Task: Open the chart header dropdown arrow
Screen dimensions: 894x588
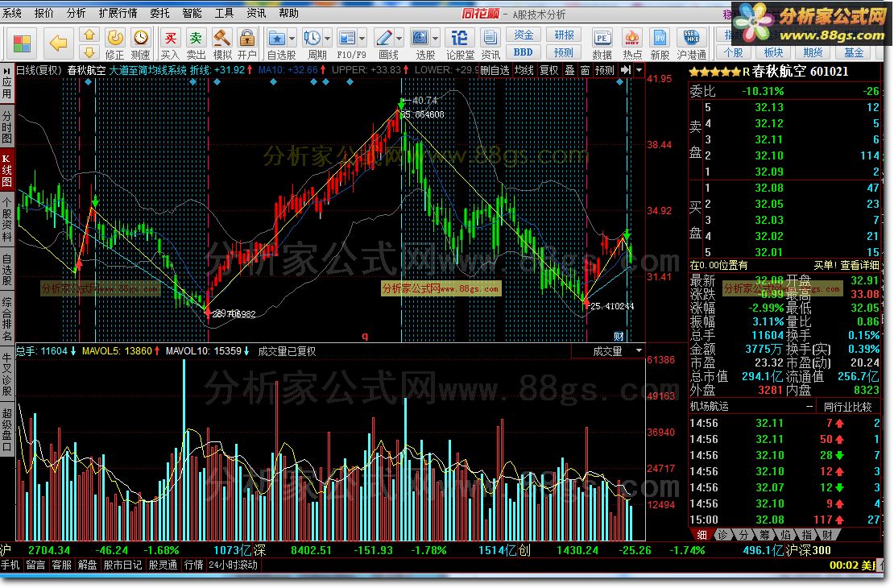Action: [x=639, y=70]
